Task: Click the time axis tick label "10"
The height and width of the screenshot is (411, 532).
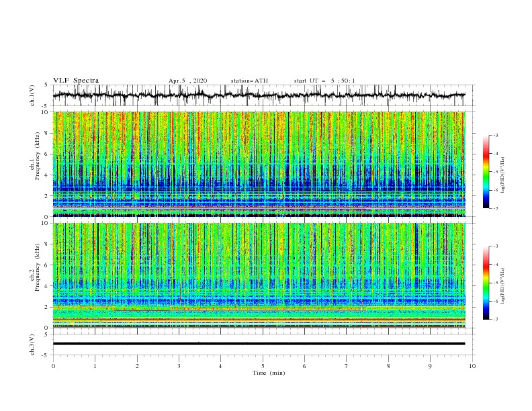Action: tap(472, 366)
